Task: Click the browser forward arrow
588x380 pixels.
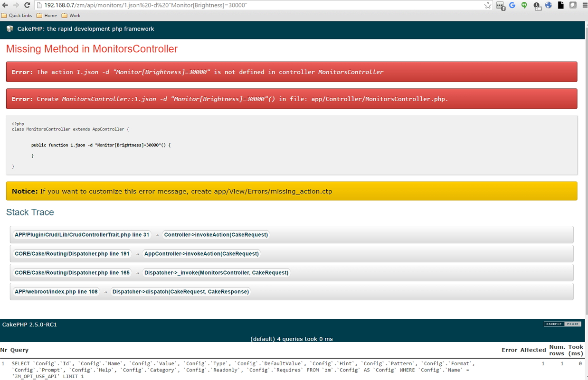Action: point(16,5)
